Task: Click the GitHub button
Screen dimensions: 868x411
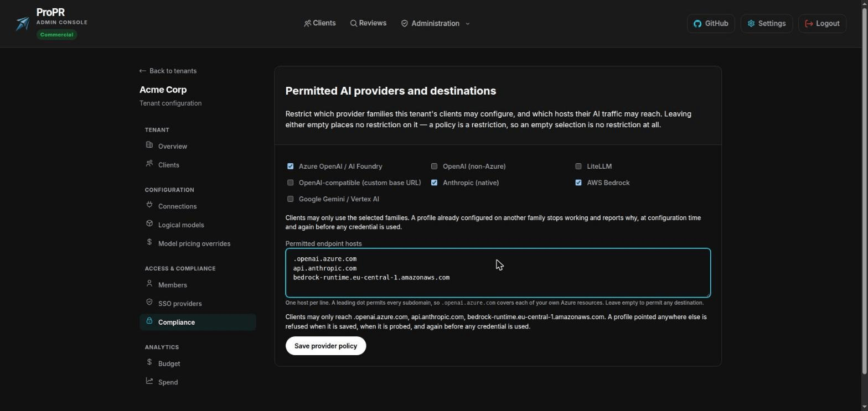Action: point(711,24)
